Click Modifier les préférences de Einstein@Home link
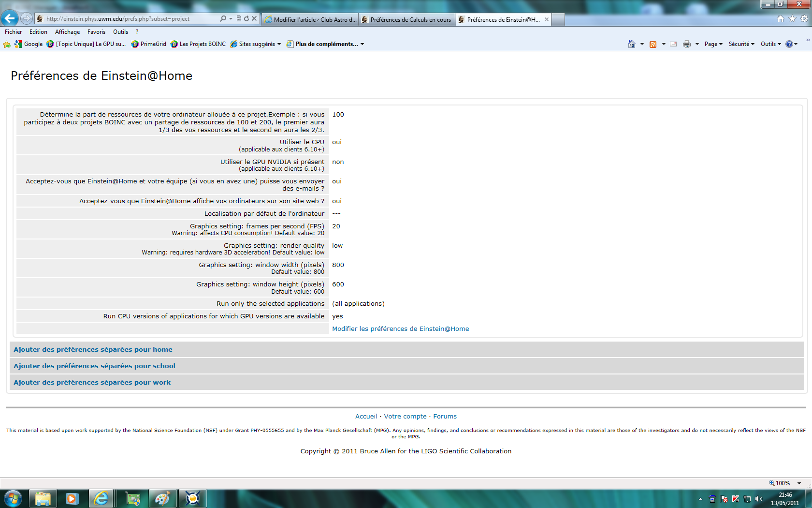812x508 pixels. click(x=400, y=329)
